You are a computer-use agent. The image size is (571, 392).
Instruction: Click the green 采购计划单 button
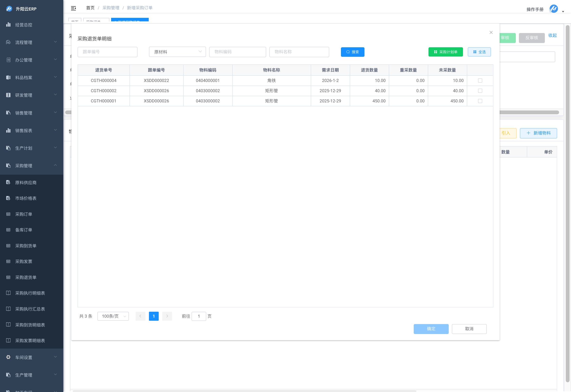tap(445, 52)
